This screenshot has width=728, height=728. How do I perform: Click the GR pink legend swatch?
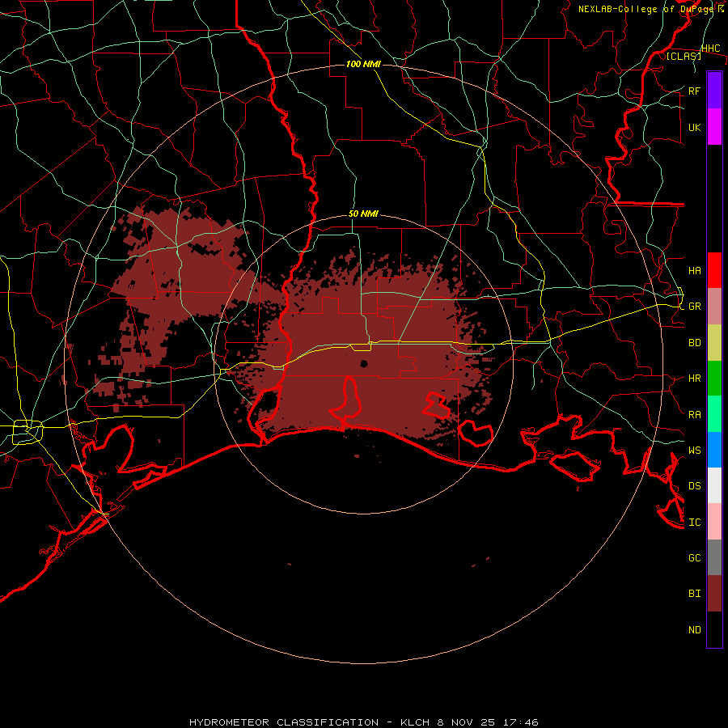[714, 307]
